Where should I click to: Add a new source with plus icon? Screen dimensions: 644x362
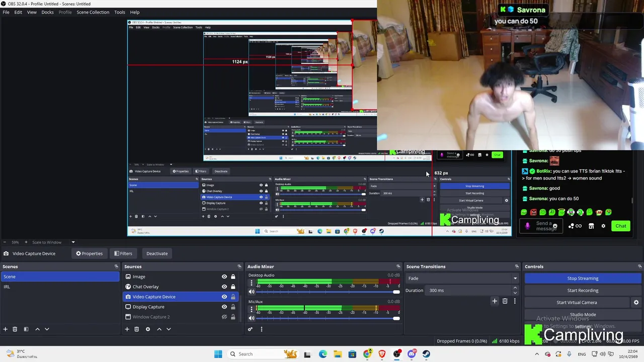127,329
